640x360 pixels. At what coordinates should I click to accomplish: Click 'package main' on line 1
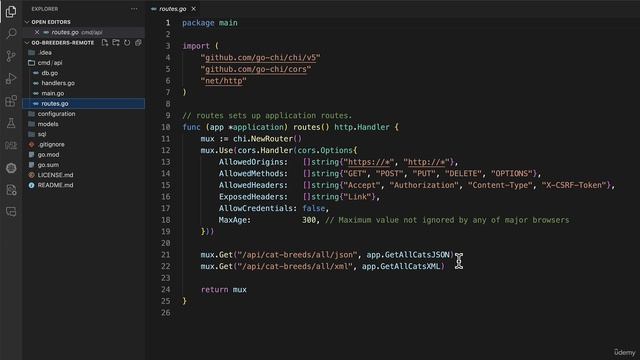[210, 23]
